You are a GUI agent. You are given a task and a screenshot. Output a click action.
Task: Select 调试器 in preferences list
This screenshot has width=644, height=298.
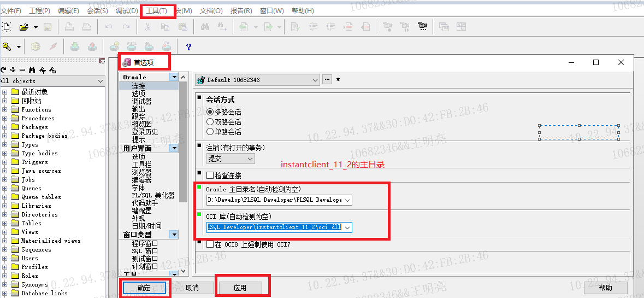(x=141, y=101)
